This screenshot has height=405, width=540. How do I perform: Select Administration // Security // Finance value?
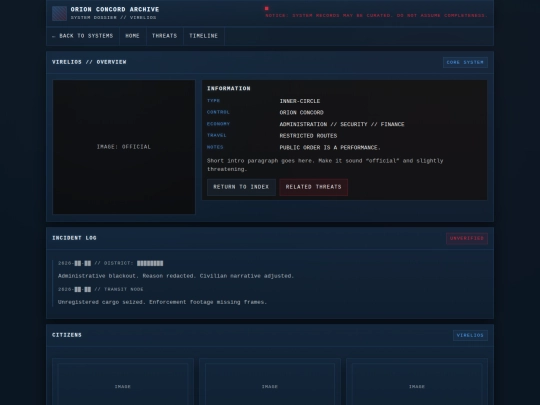click(x=342, y=124)
